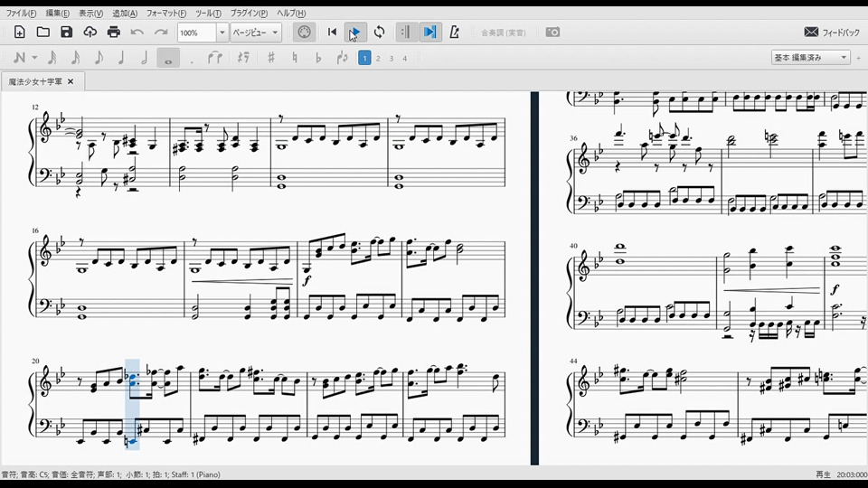Open the ファイル menu
This screenshot has height=488, width=868.
[21, 14]
